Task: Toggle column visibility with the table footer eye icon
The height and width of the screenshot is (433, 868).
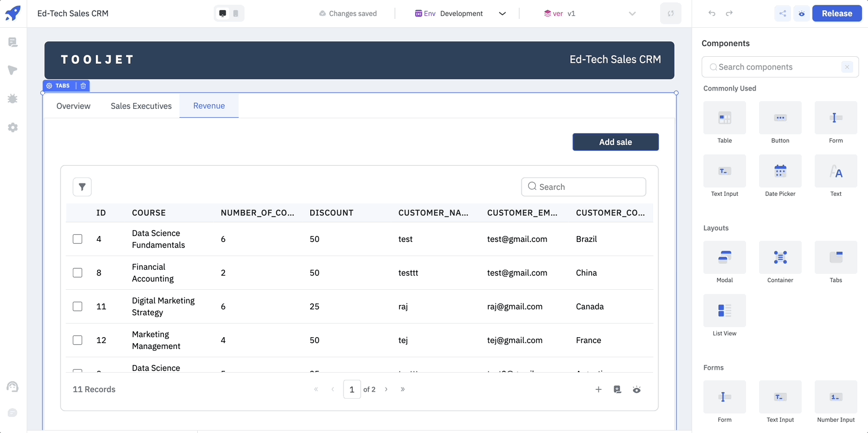Action: click(636, 389)
